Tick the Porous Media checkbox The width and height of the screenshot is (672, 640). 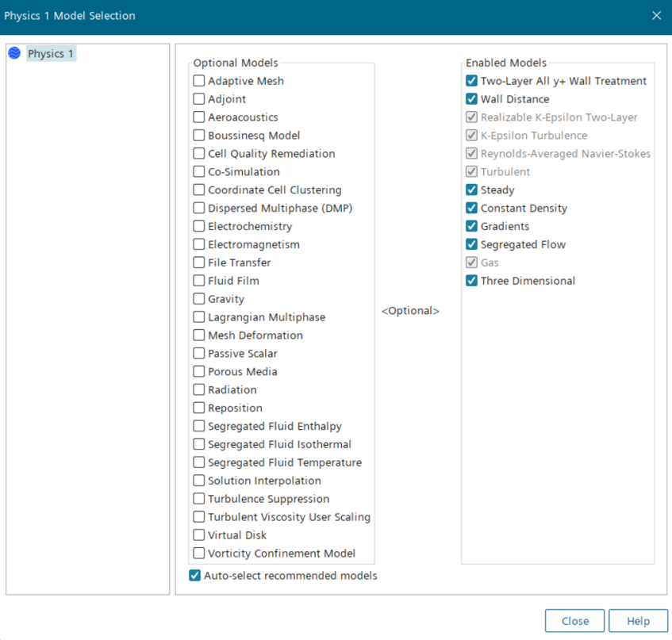[199, 372]
